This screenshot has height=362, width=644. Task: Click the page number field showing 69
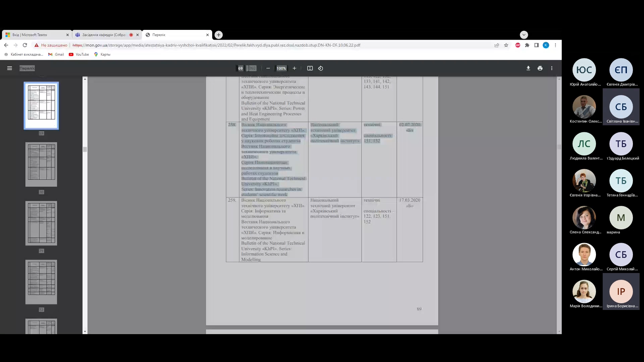[x=240, y=68]
